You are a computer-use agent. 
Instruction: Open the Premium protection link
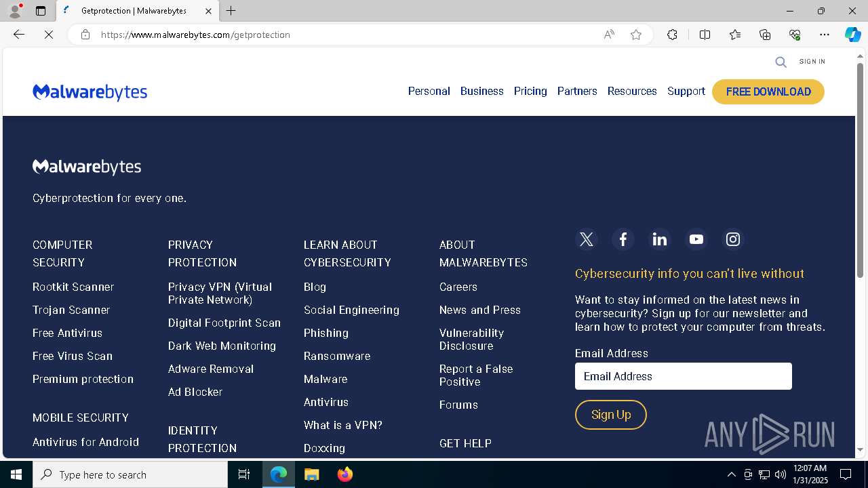[83, 379]
